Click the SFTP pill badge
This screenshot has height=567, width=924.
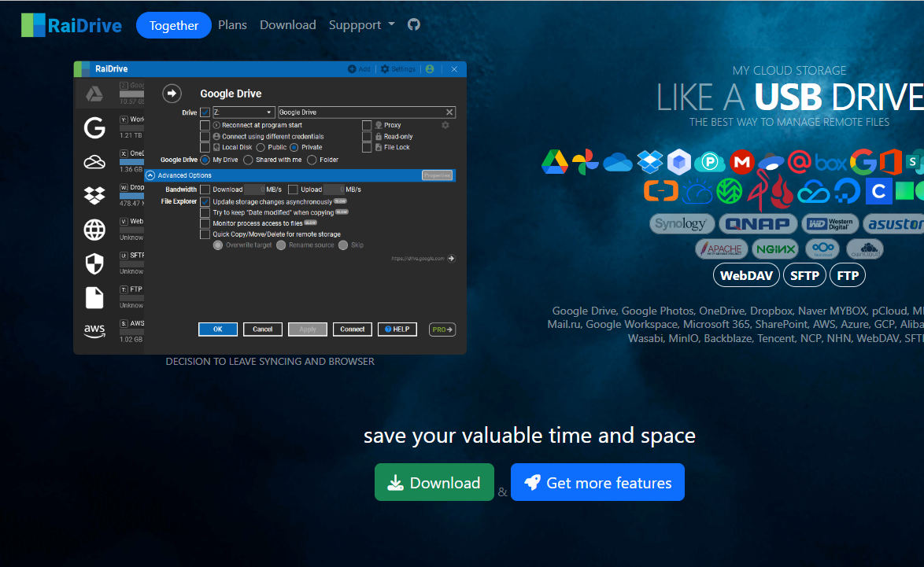coord(804,275)
